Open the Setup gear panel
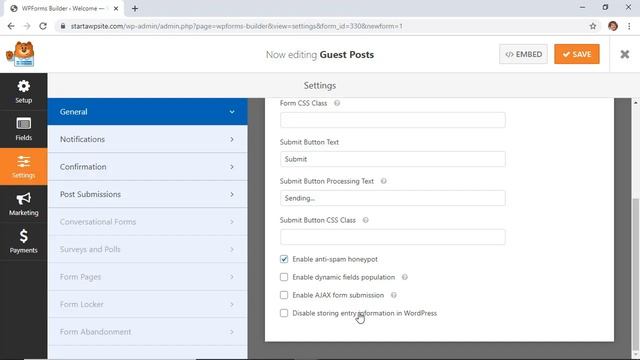The height and width of the screenshot is (360, 640). click(x=23, y=91)
